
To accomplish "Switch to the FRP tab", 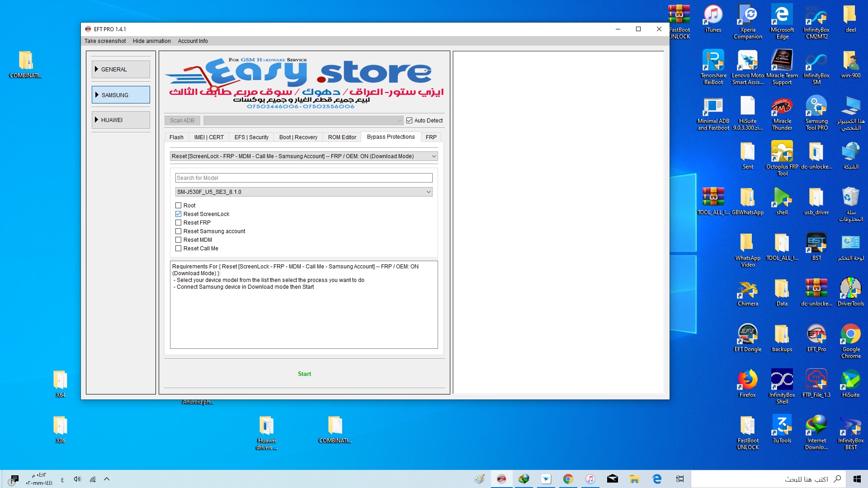I will pos(431,137).
